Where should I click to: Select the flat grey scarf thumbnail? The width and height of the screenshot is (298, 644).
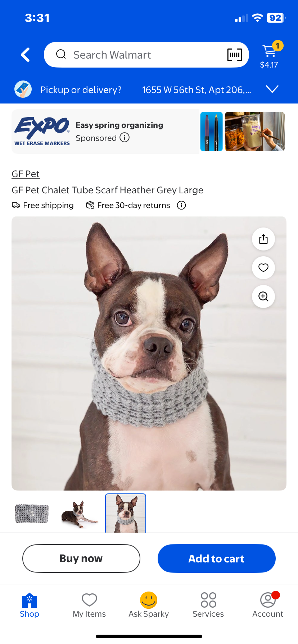32,514
